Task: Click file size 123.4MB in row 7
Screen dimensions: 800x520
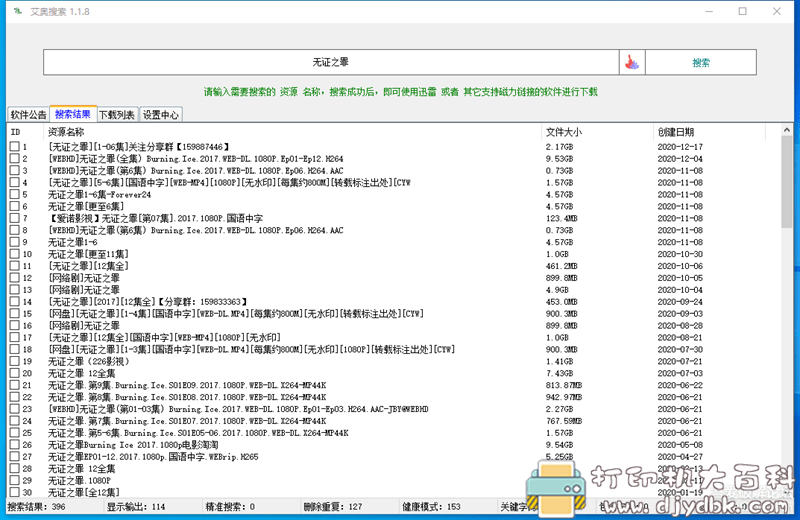Action: [x=561, y=218]
